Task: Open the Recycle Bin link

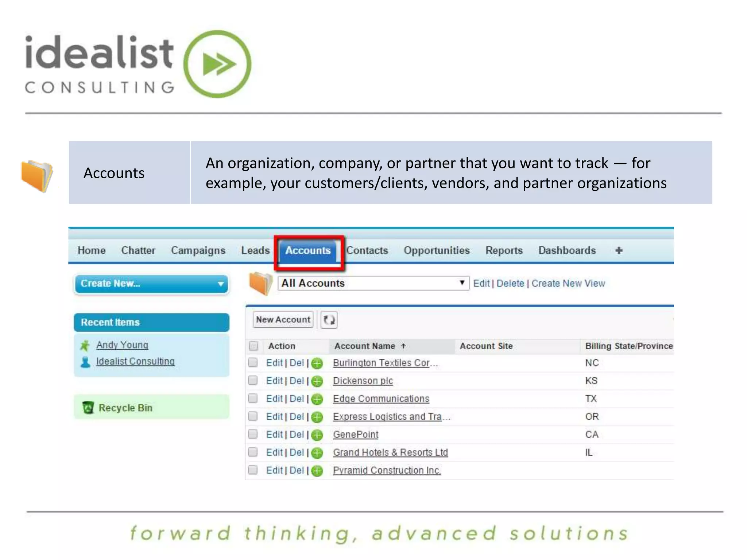Action: pyautogui.click(x=125, y=408)
